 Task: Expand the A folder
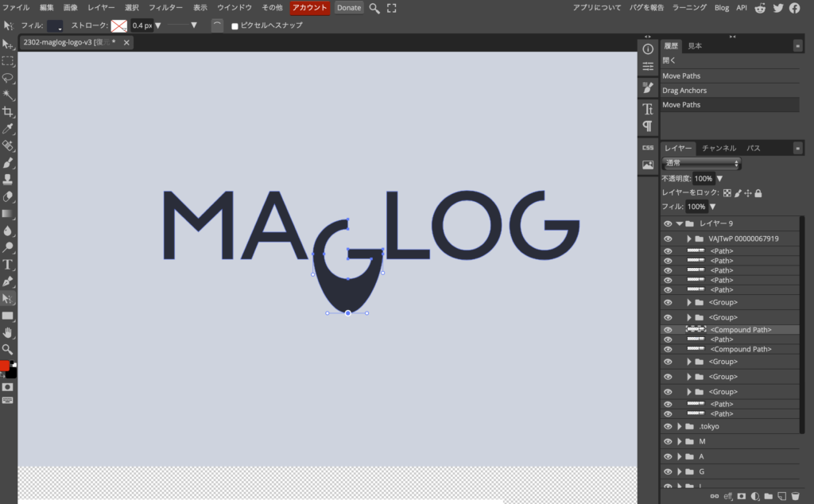click(x=679, y=457)
